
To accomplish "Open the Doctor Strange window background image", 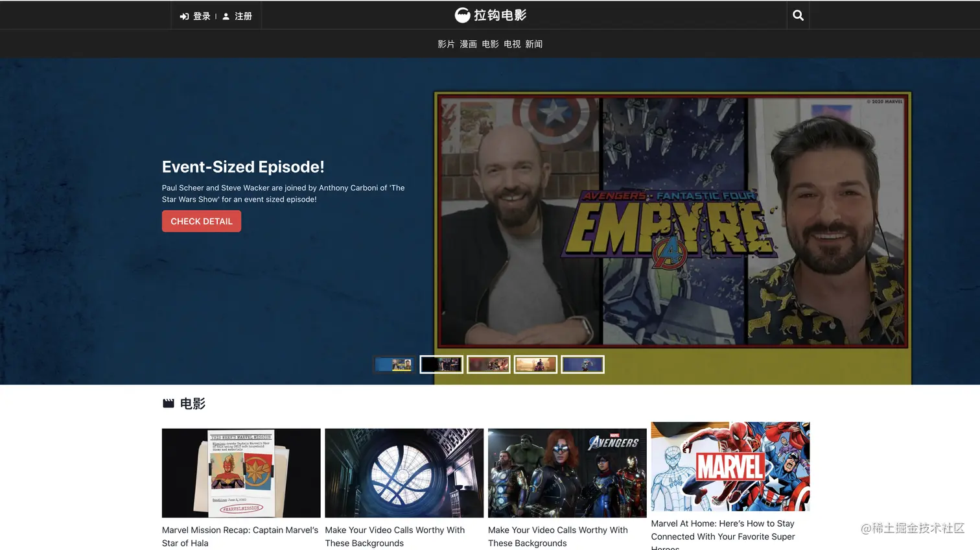I will pyautogui.click(x=404, y=473).
